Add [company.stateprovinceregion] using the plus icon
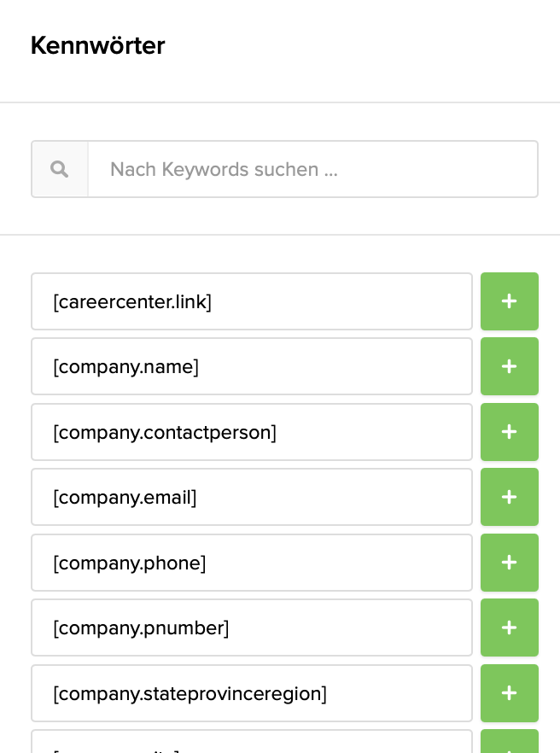The width and height of the screenshot is (560, 753). 510,693
